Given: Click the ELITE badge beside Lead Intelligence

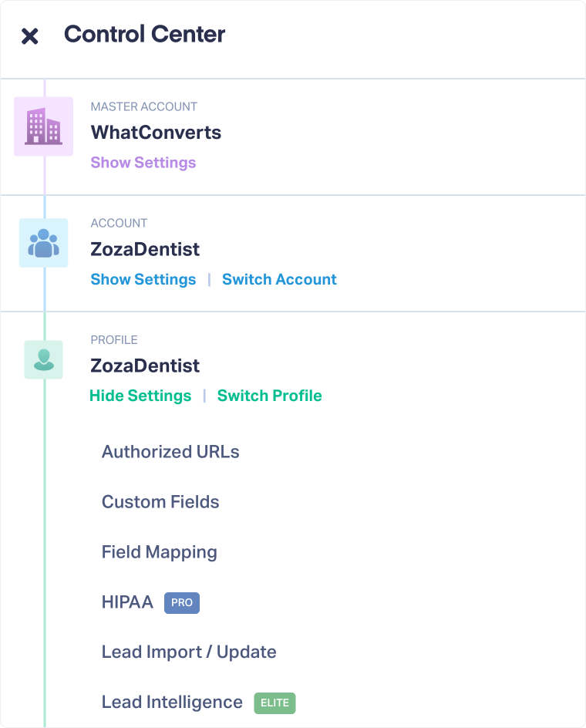Looking at the screenshot, I should (x=274, y=703).
